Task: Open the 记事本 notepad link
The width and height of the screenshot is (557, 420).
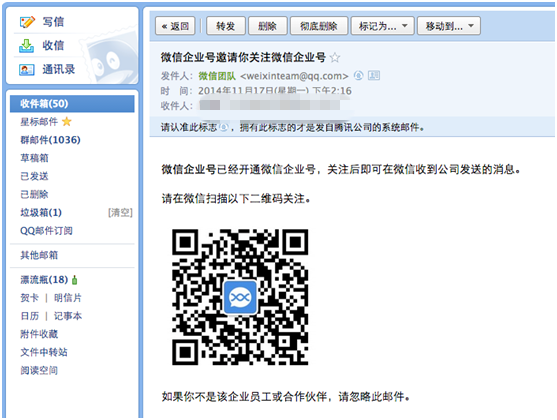Action: click(x=68, y=316)
